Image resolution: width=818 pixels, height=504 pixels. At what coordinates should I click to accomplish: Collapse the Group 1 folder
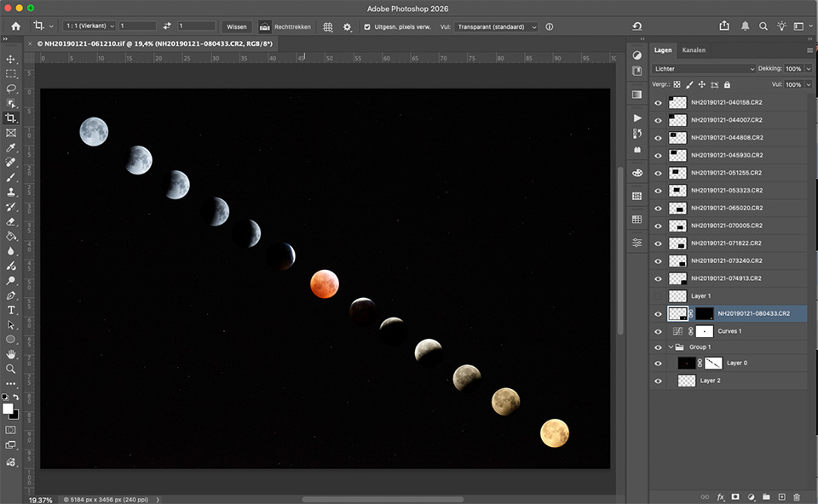[671, 346]
